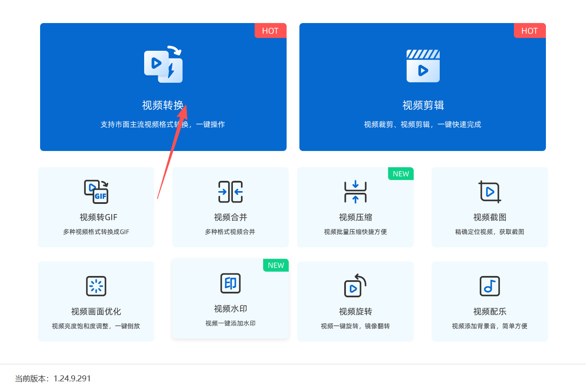586x392 pixels.
Task: Click description 支持市面主流视频格式转换，一键操作
Action: tap(162, 125)
